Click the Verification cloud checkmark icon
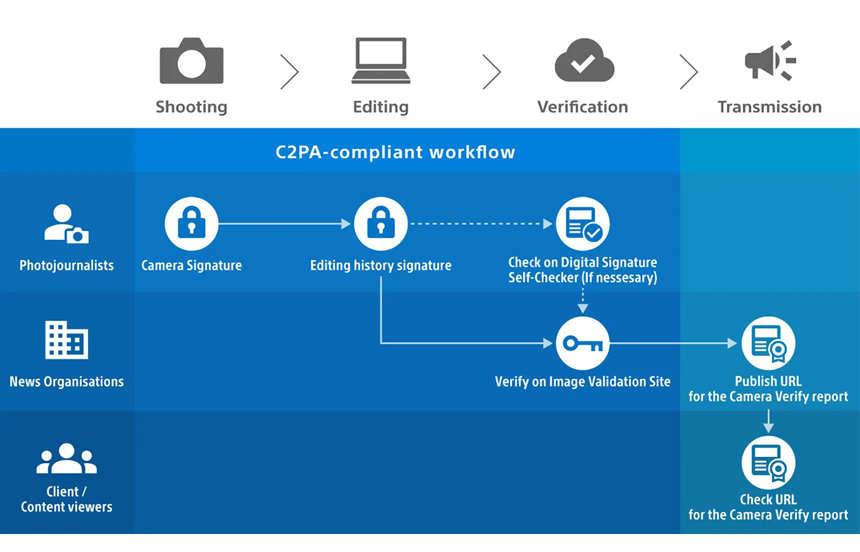The image size is (860, 552). pyautogui.click(x=584, y=60)
